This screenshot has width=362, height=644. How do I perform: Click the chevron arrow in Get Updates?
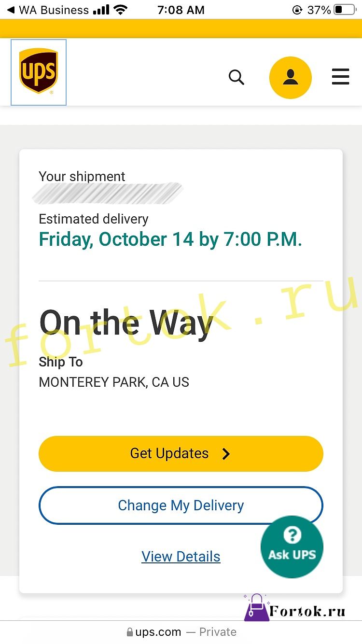click(x=226, y=454)
